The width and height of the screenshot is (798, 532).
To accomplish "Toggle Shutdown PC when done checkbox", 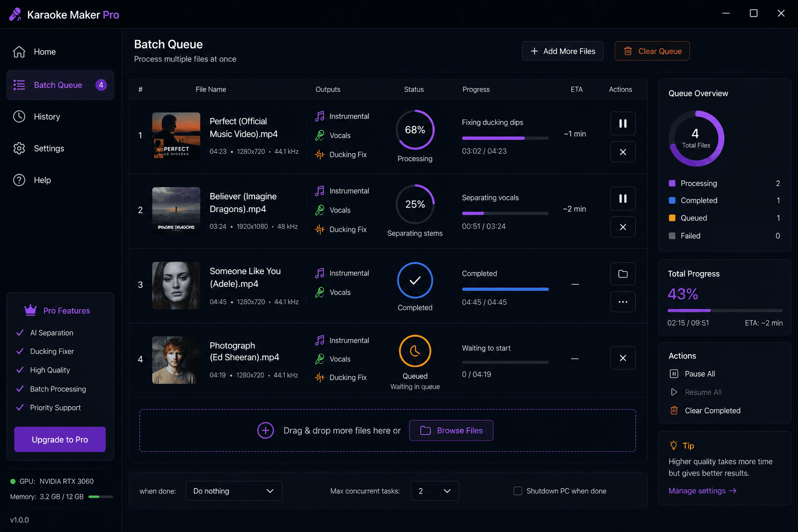I will tap(518, 491).
